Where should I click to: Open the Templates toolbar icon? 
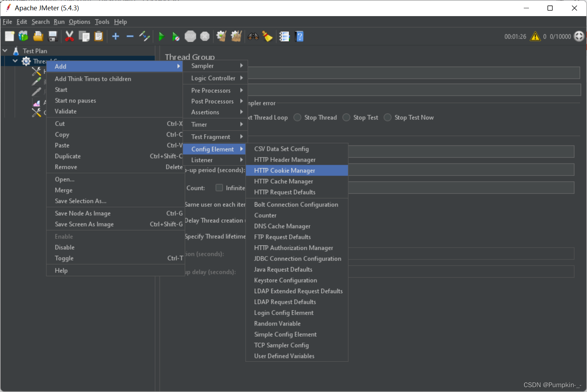coord(23,36)
